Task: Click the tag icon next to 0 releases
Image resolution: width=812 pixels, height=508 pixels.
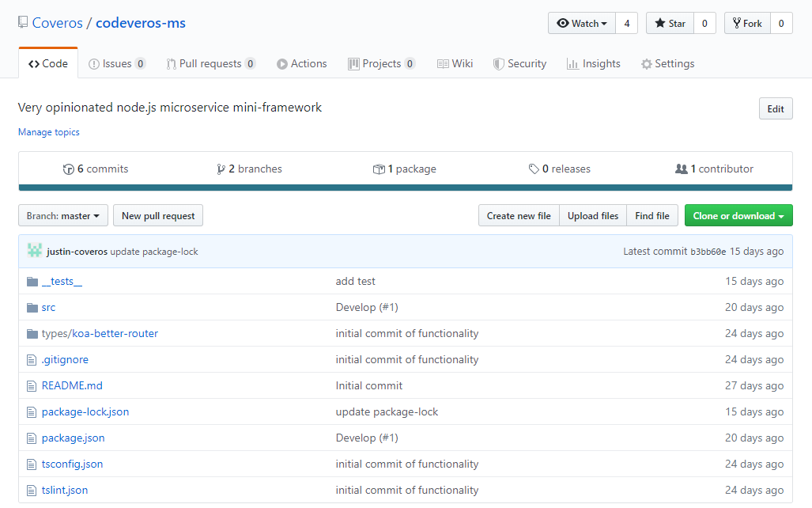Action: click(x=534, y=169)
